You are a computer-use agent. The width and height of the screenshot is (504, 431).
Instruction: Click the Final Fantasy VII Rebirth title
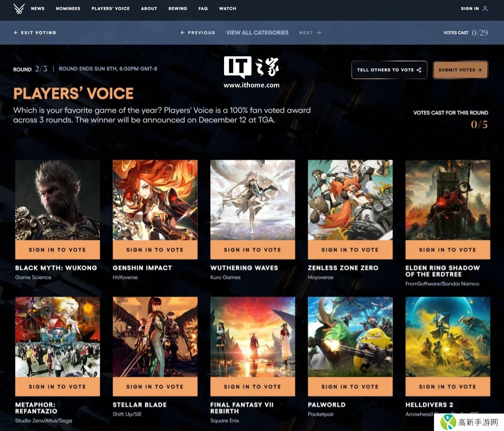241,408
